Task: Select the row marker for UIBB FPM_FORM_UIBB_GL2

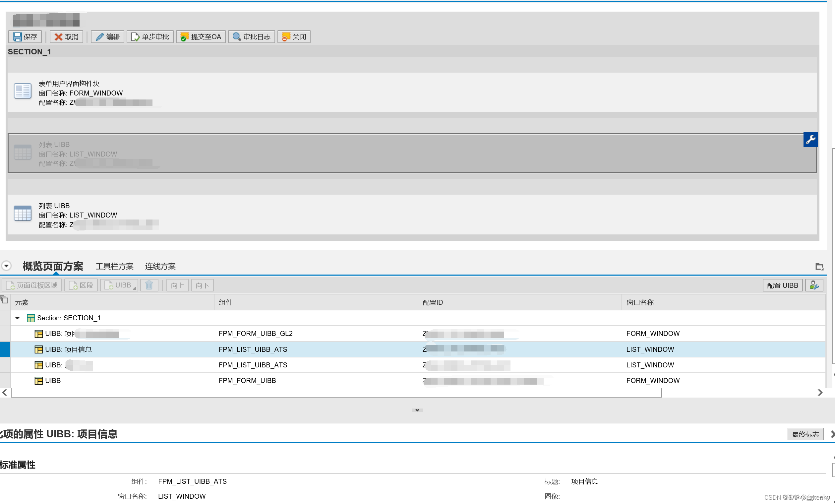Action: 5,334
